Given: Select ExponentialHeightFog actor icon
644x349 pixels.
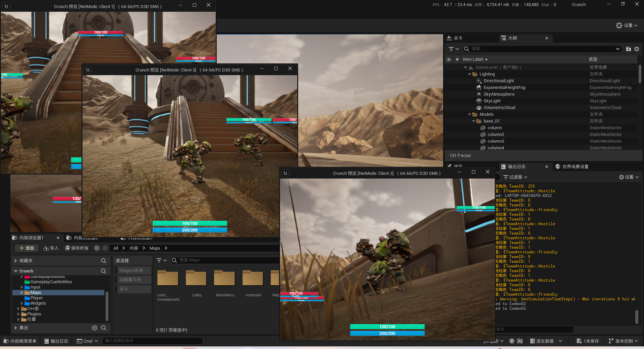Looking at the screenshot, I should 479,88.
